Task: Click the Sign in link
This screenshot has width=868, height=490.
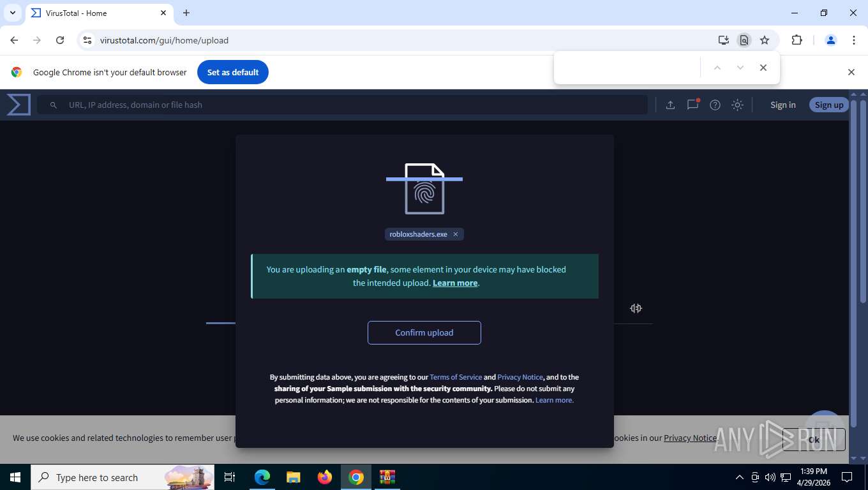Action: (782, 105)
